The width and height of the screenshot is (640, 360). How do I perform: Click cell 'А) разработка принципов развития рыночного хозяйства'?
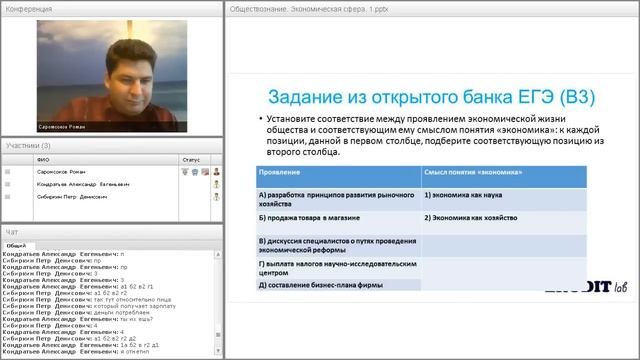click(338, 199)
